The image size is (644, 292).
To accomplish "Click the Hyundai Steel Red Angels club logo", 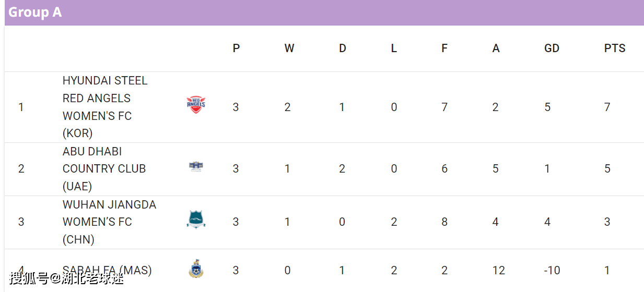I will click(x=196, y=105).
